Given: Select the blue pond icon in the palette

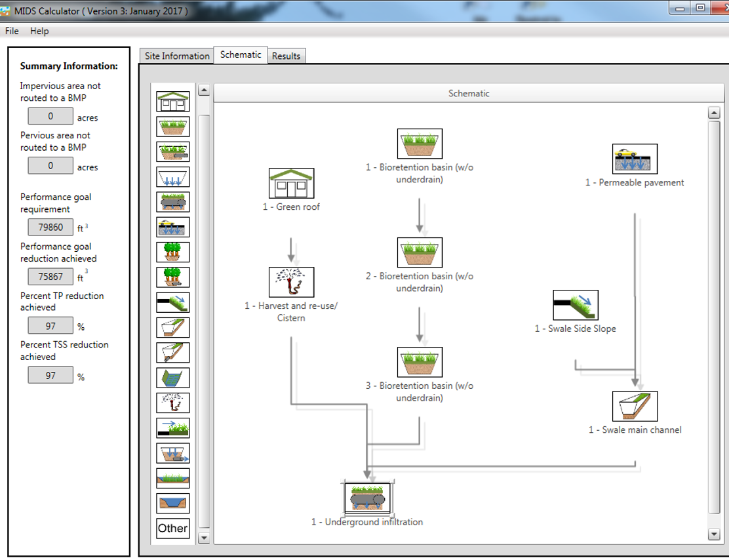Looking at the screenshot, I should point(173,503).
